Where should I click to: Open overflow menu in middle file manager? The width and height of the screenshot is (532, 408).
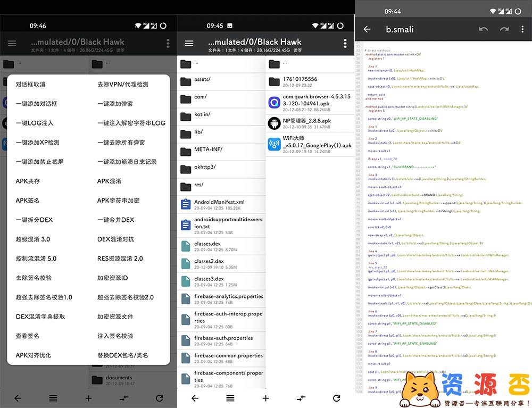click(345, 43)
